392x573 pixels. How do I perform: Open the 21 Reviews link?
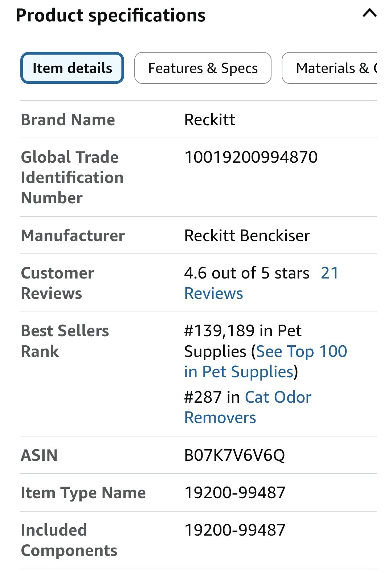pos(261,283)
